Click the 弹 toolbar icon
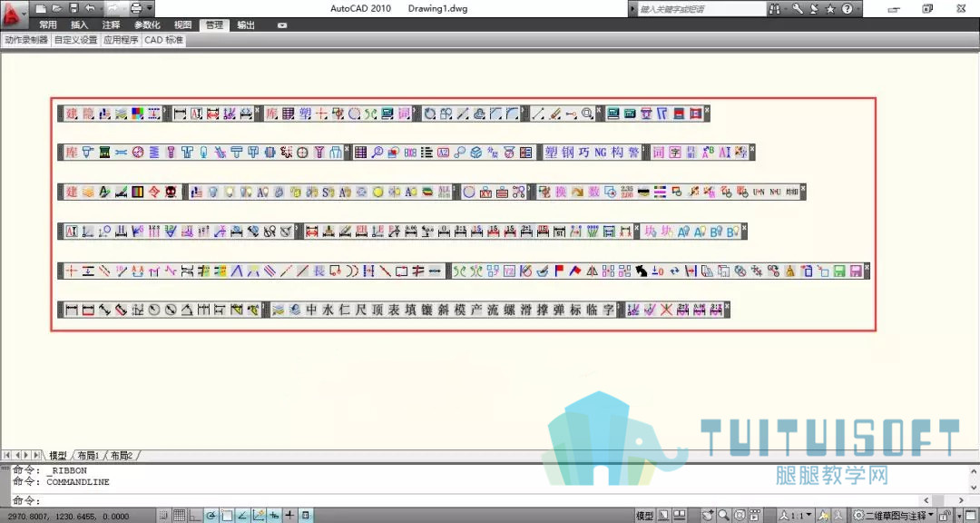 click(559, 310)
